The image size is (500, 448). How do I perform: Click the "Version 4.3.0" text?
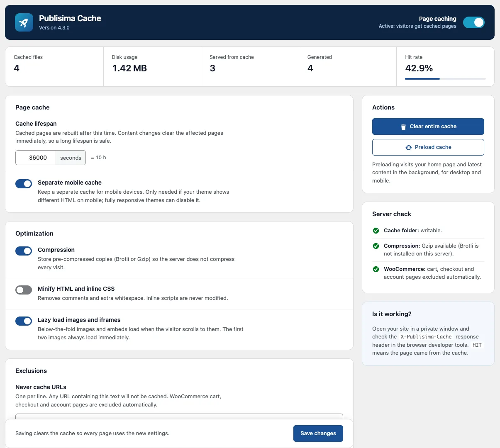(x=54, y=28)
